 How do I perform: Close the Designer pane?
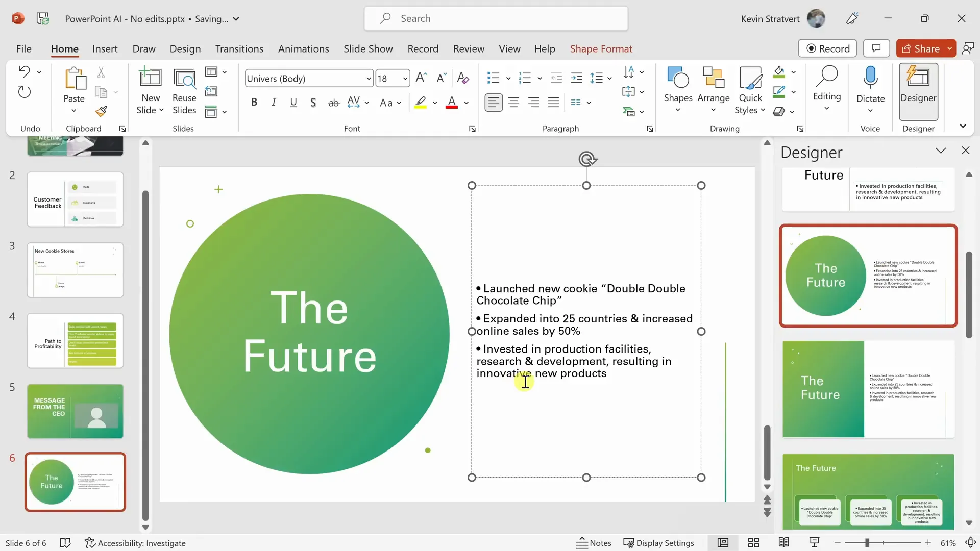coord(965,151)
